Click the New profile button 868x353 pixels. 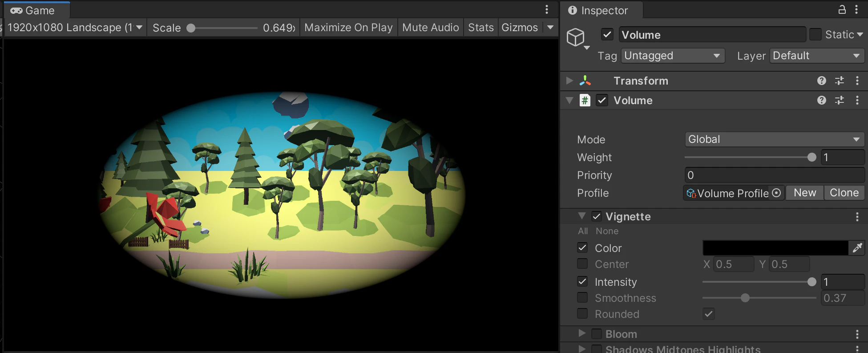tap(805, 193)
